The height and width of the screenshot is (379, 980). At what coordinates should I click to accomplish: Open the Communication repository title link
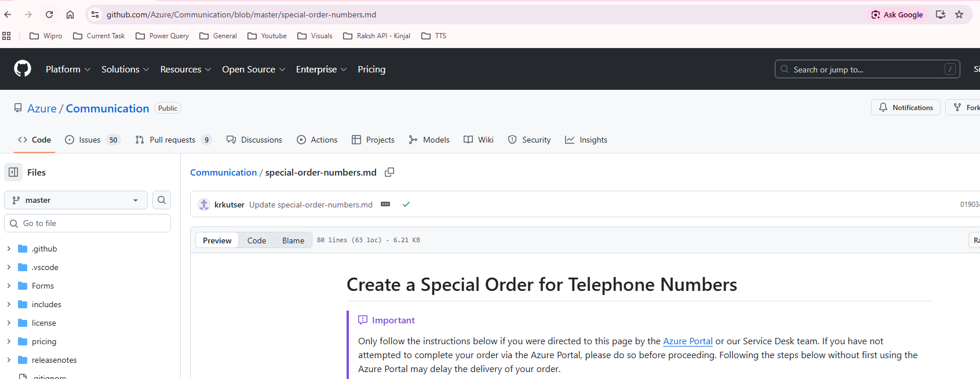click(x=107, y=108)
